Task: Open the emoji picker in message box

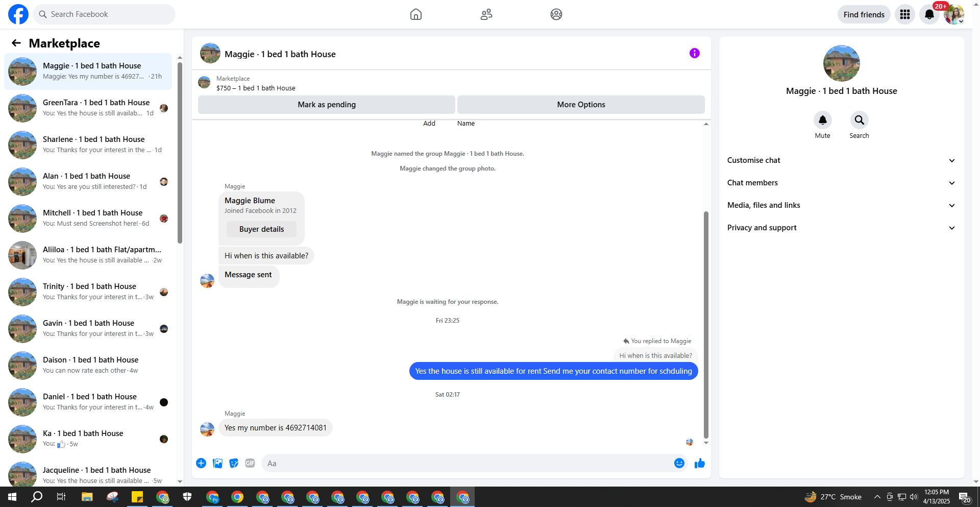Action: (679, 463)
